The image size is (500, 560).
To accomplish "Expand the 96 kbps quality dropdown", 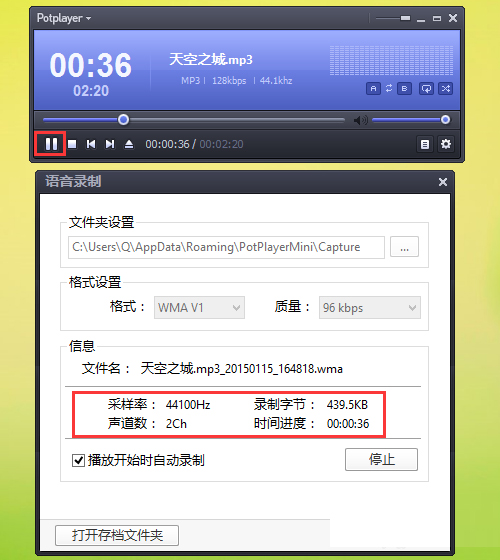I will (x=370, y=308).
